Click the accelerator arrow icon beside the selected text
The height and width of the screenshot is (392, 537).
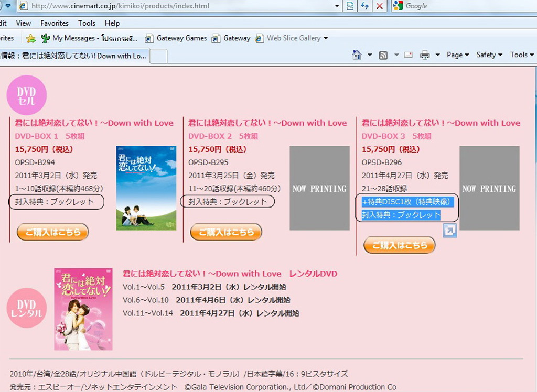tap(449, 231)
